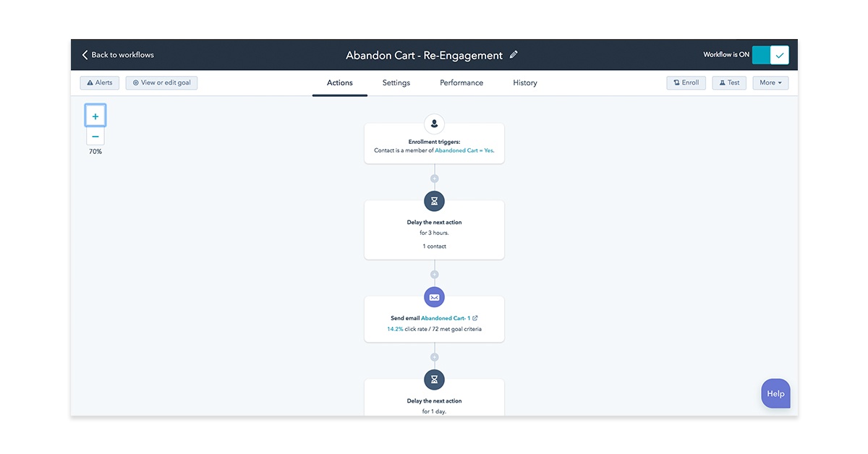The height and width of the screenshot is (454, 868).
Task: Open the Enrollment triggers card
Action: [x=434, y=143]
